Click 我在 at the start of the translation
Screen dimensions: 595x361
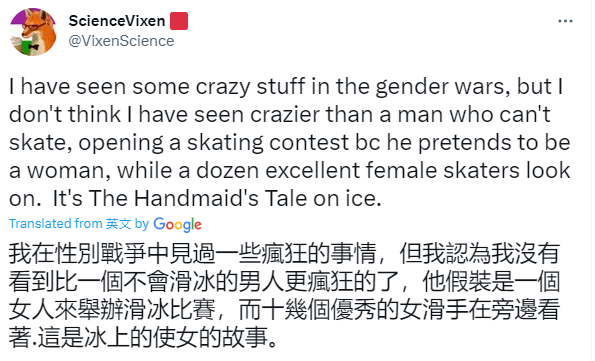coord(32,254)
